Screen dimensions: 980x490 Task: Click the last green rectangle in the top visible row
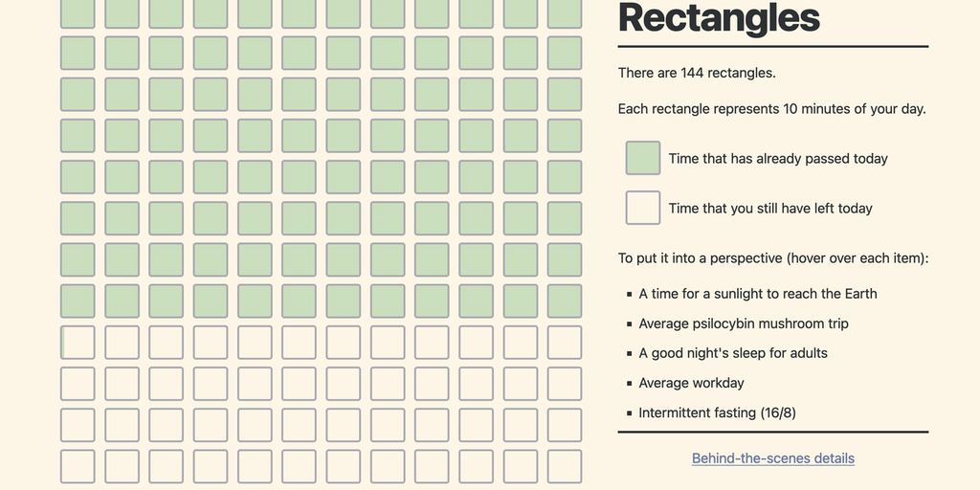565,13
